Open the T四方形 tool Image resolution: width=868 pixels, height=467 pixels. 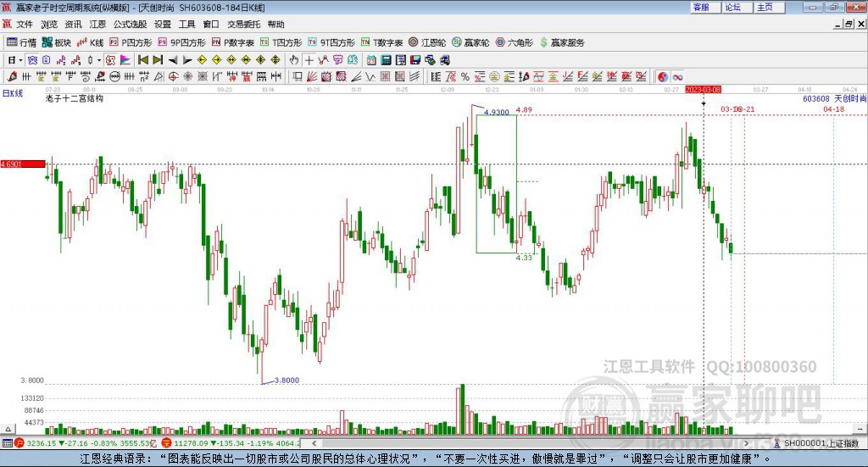pyautogui.click(x=281, y=42)
